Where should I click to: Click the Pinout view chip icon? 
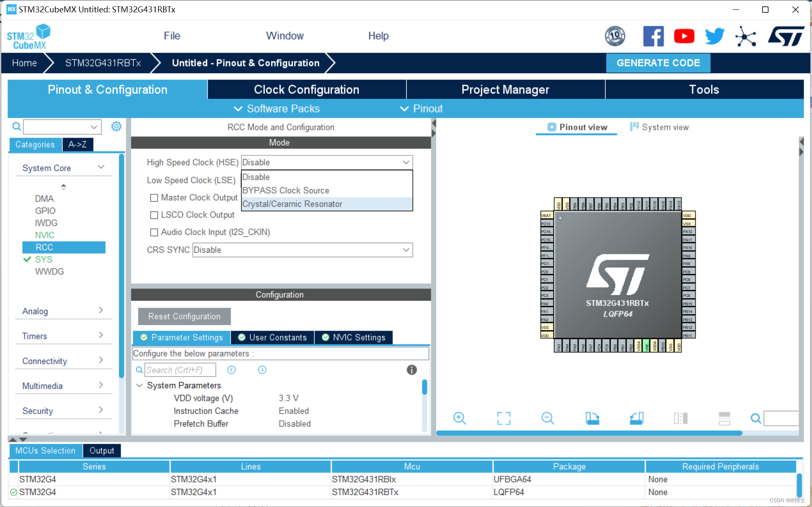(x=552, y=127)
